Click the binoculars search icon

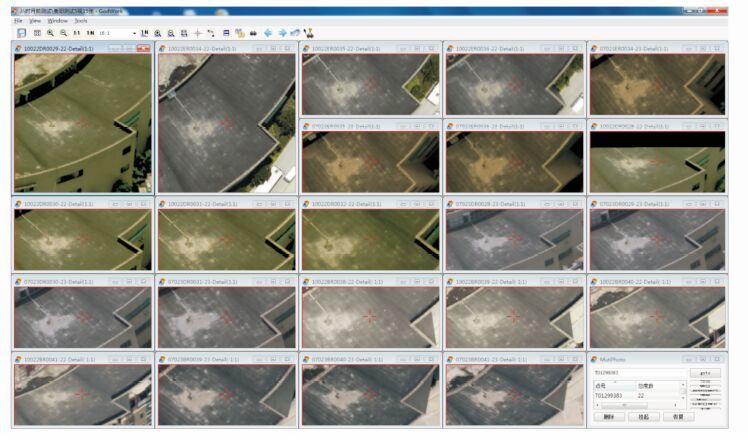point(253,33)
